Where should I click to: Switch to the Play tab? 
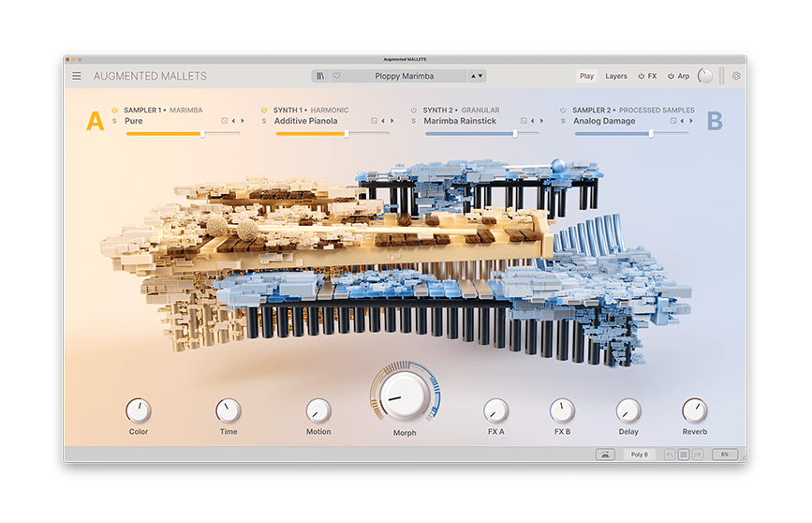586,76
